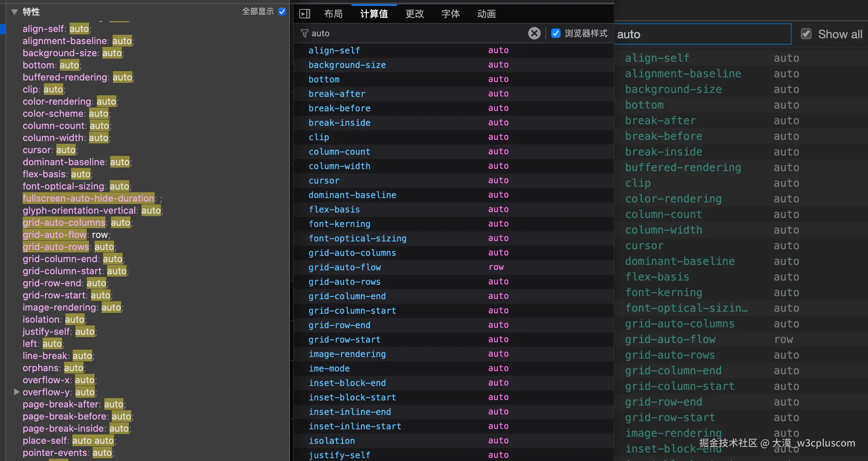This screenshot has width=868, height=461.
Task: Select font-kerning row in middle panel
Action: (339, 224)
